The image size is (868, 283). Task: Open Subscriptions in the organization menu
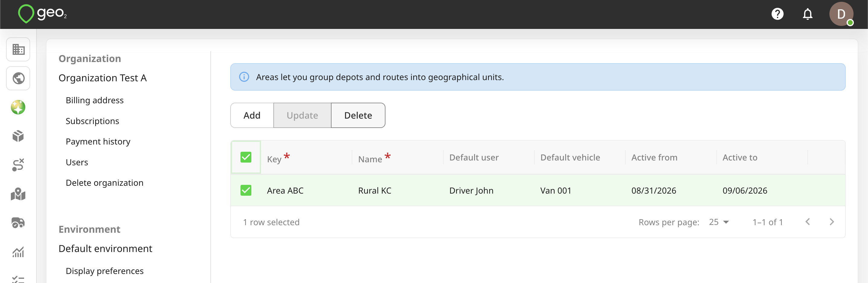point(92,121)
